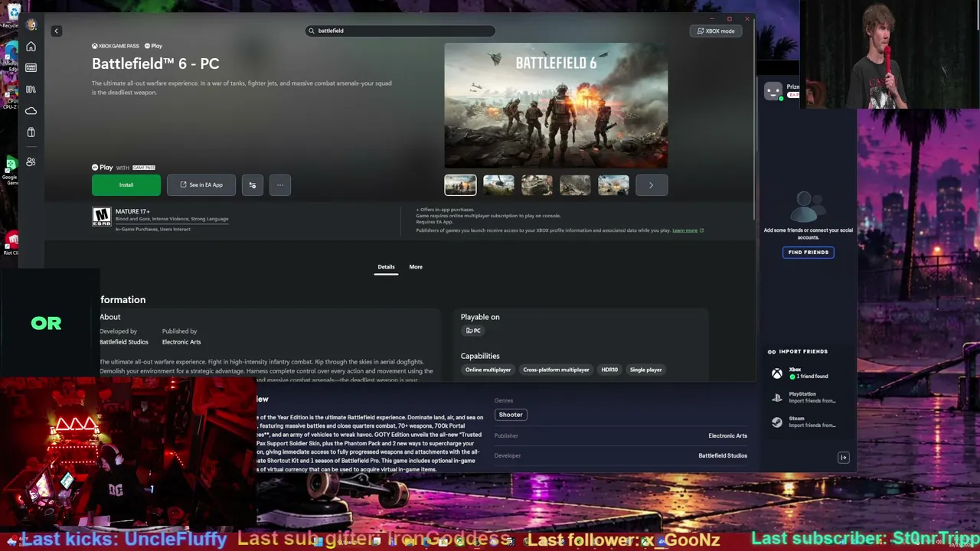Click the search field containing battlefield
Screen dimensions: 980x551
400,31
